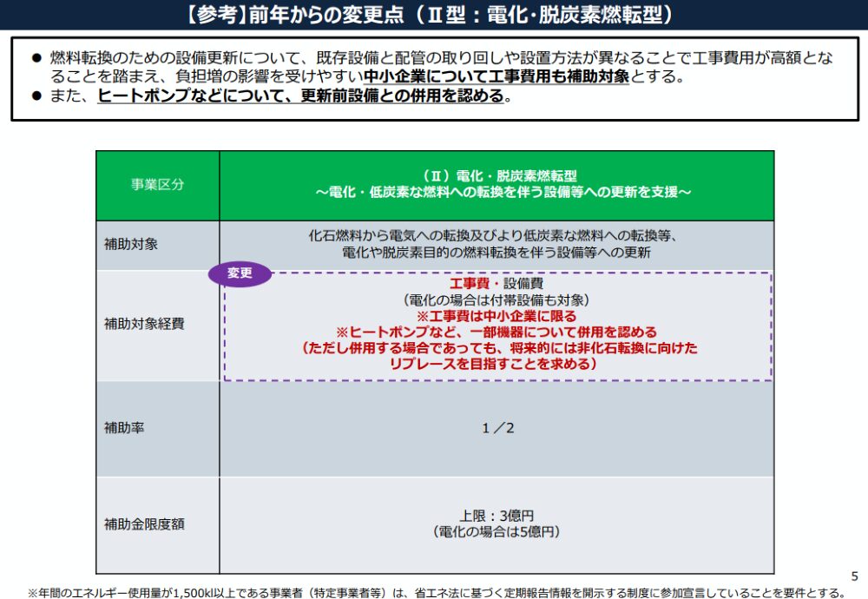This screenshot has height=599, width=868.
Task: Select the line ※ヒートポンプなど、一部機器について併用を認める
Action: (x=496, y=330)
